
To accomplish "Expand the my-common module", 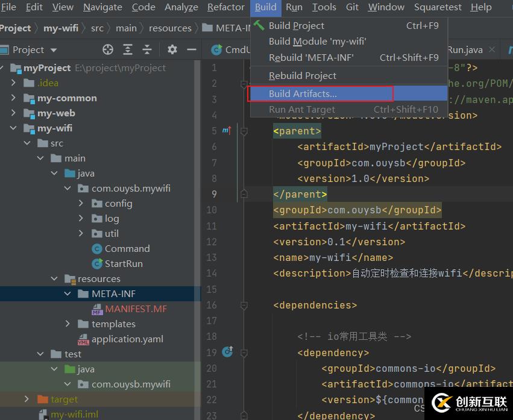I will 14,98.
